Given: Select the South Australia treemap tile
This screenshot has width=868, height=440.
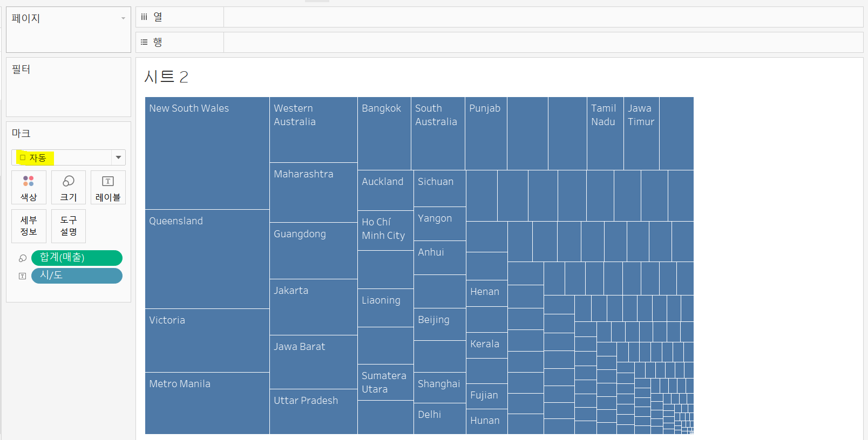Looking at the screenshot, I should [x=438, y=134].
